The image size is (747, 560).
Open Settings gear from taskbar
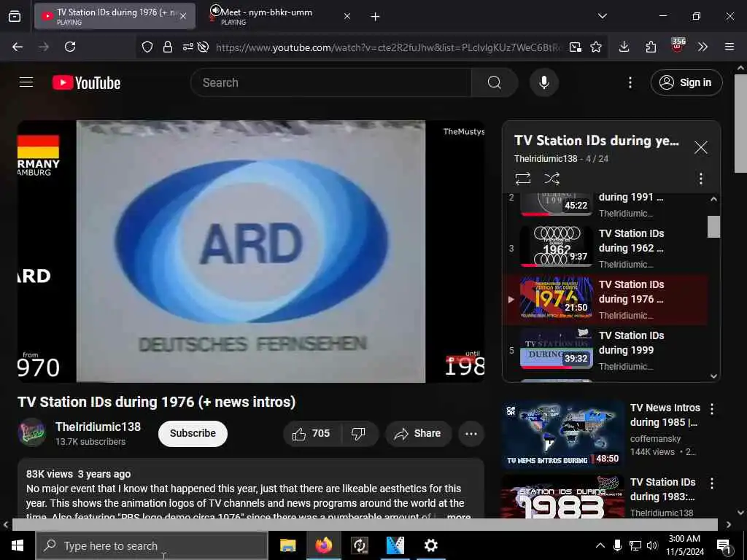(x=430, y=545)
